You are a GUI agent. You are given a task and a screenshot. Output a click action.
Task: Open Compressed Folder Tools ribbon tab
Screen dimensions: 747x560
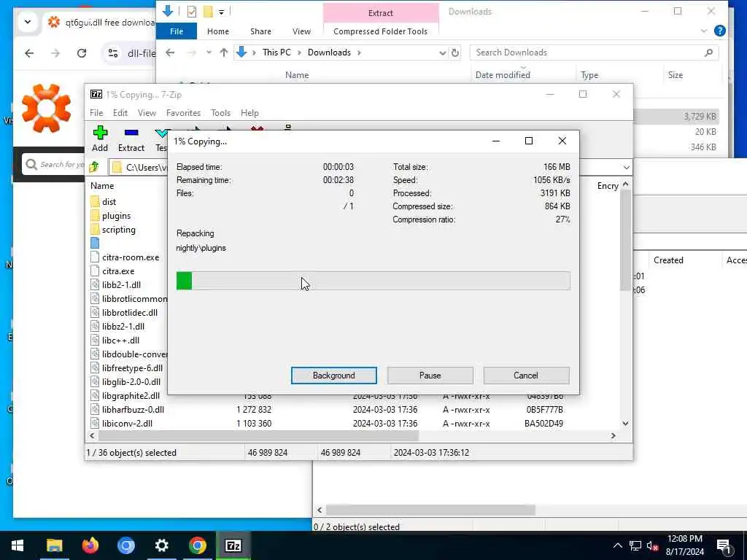pyautogui.click(x=380, y=31)
